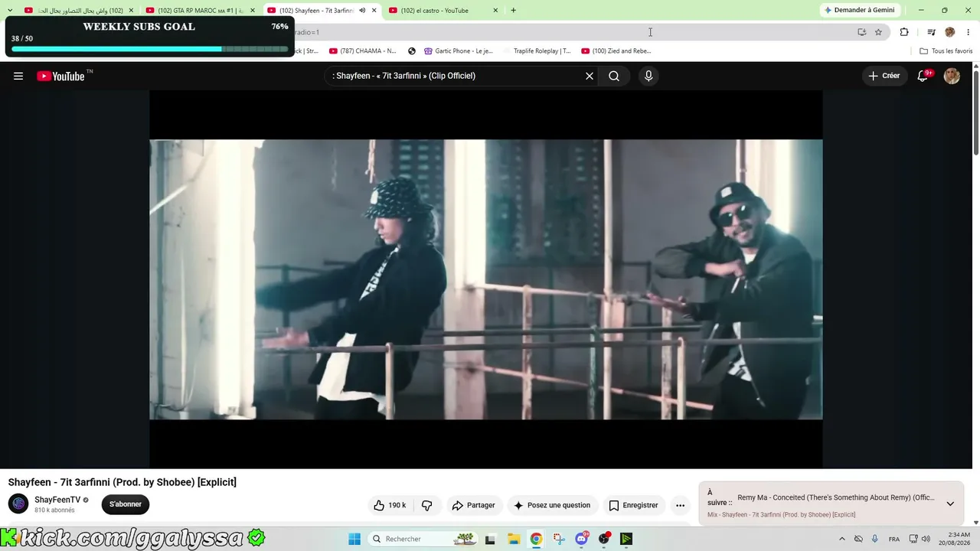The width and height of the screenshot is (980, 551).
Task: Open the volume and network quick settings
Action: click(920, 539)
